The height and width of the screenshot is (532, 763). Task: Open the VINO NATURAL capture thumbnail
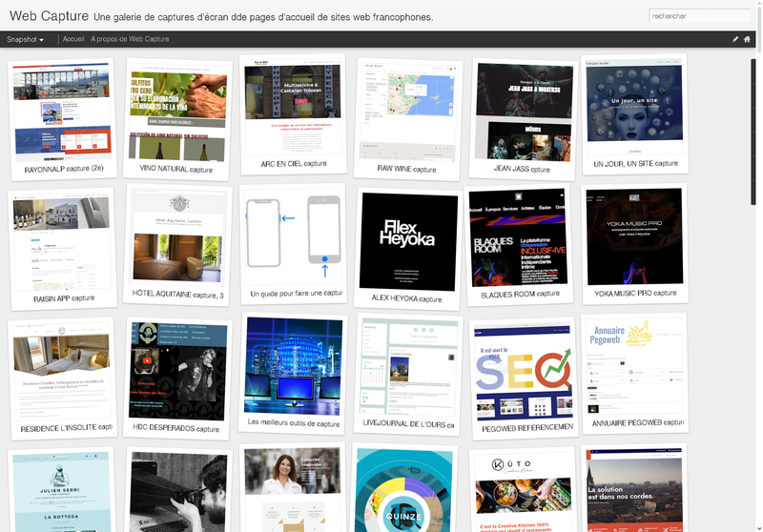coord(176,110)
